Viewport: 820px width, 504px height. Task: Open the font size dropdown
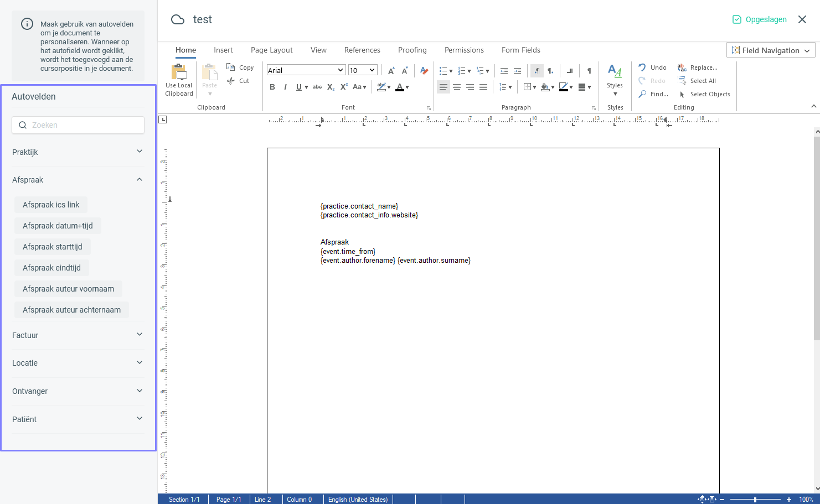pos(363,70)
